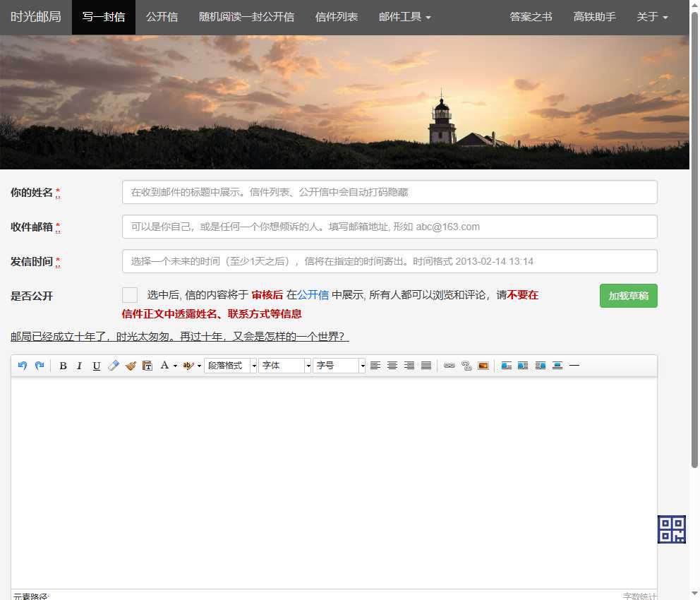The height and width of the screenshot is (600, 700).
Task: Insert a horizontal rule in the editor
Action: click(x=574, y=366)
